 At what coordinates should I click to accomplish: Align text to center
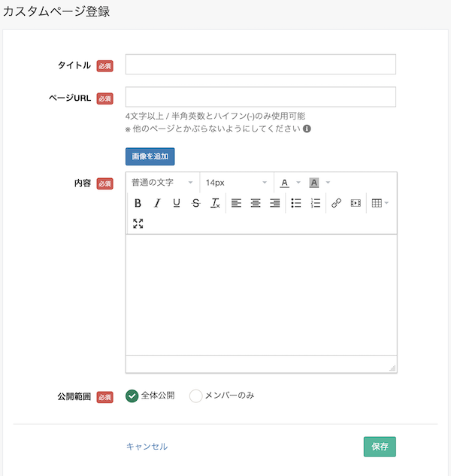[256, 203]
